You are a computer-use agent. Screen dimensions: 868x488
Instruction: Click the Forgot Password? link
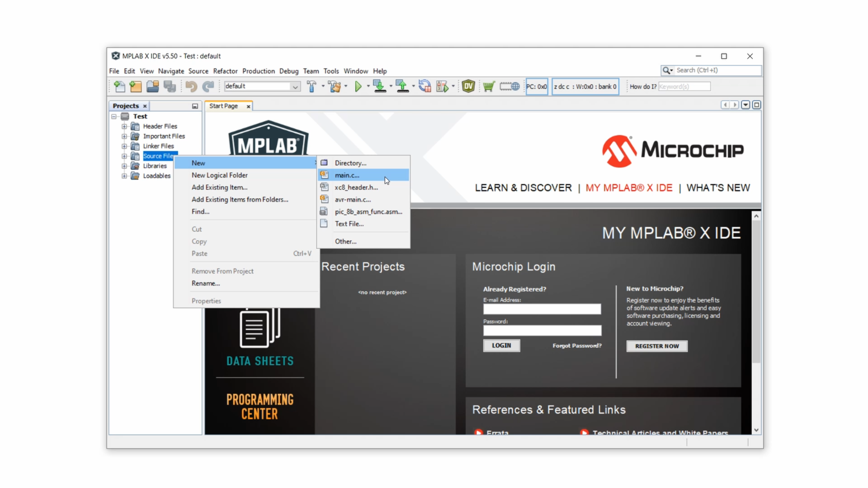(x=577, y=346)
